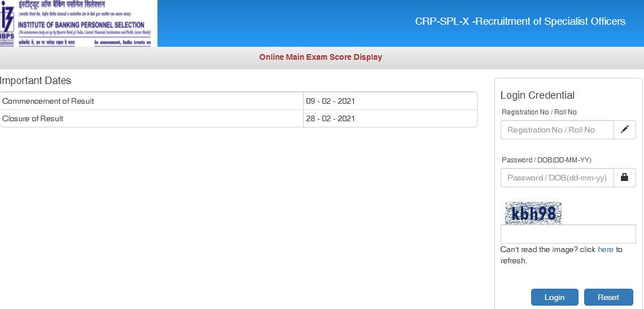Viewport: 644px width, 309px height.
Task: Click 'Institute of Banking Personnel Selection' banner text
Action: pyautogui.click(x=81, y=25)
